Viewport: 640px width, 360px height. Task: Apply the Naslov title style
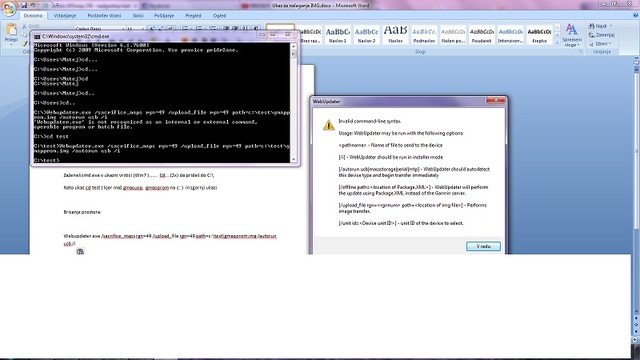395,34
